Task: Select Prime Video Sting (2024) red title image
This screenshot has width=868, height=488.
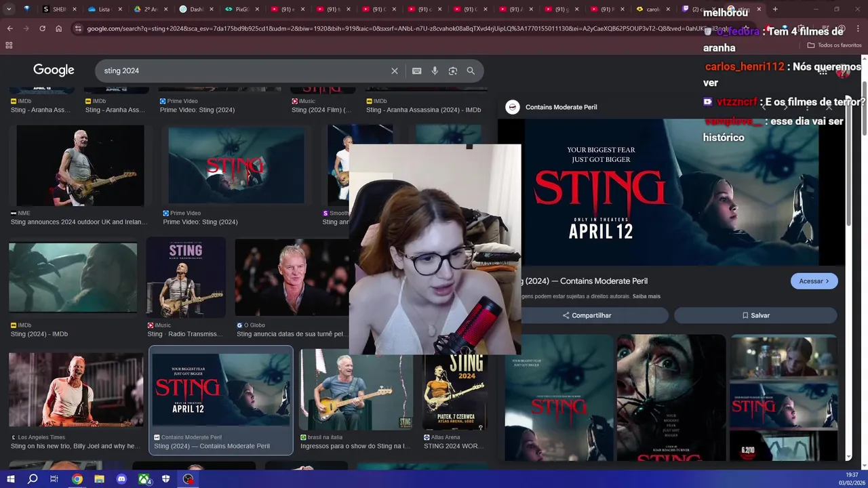Action: (x=236, y=165)
